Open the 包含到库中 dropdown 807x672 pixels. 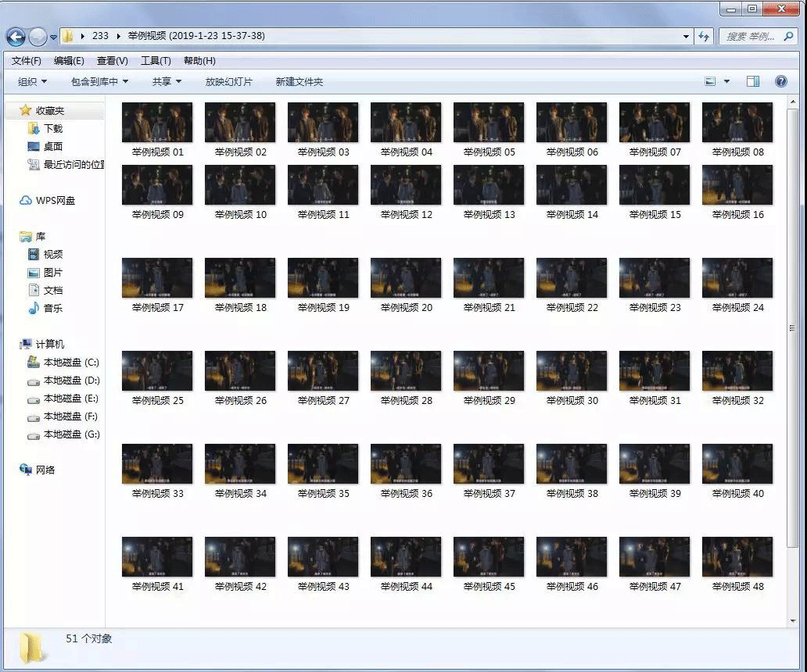(99, 81)
